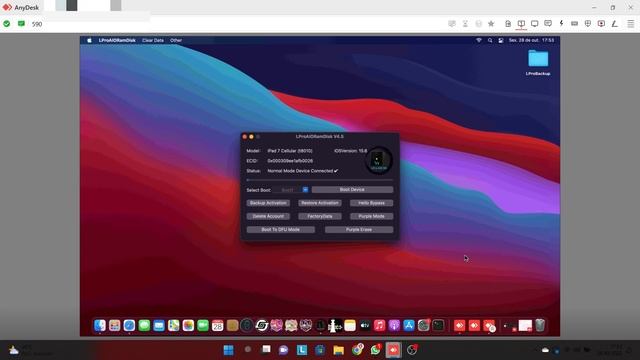Open the Other menu in the menu bar
The height and width of the screenshot is (360, 640).
(176, 40)
